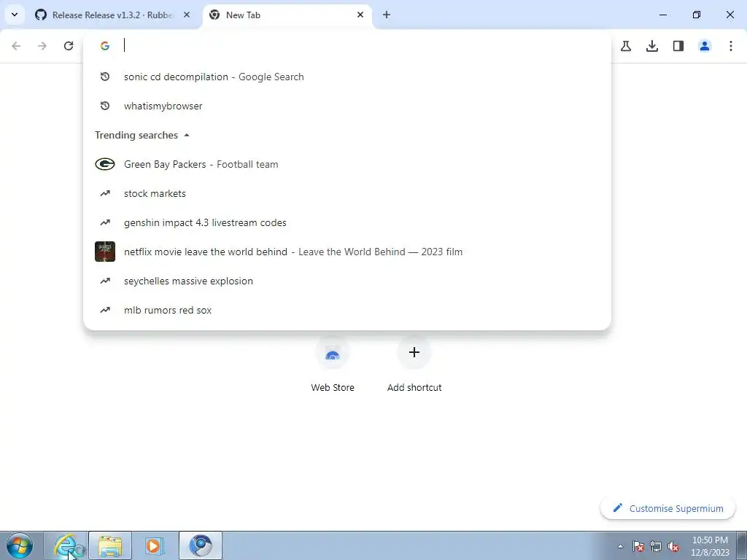
Task: Open Windows Media Player from taskbar
Action: pyautogui.click(x=154, y=545)
